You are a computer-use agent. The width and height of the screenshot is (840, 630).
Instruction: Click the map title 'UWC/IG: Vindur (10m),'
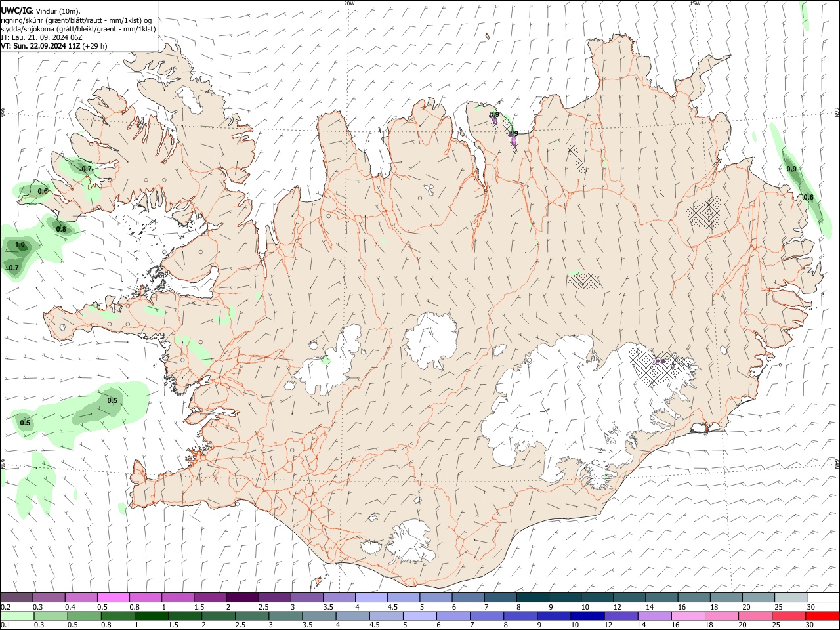(40, 10)
